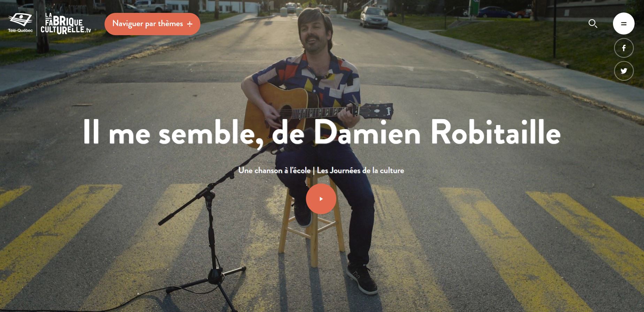Play the video with the orange play button
Image resolution: width=644 pixels, height=312 pixels.
click(321, 199)
